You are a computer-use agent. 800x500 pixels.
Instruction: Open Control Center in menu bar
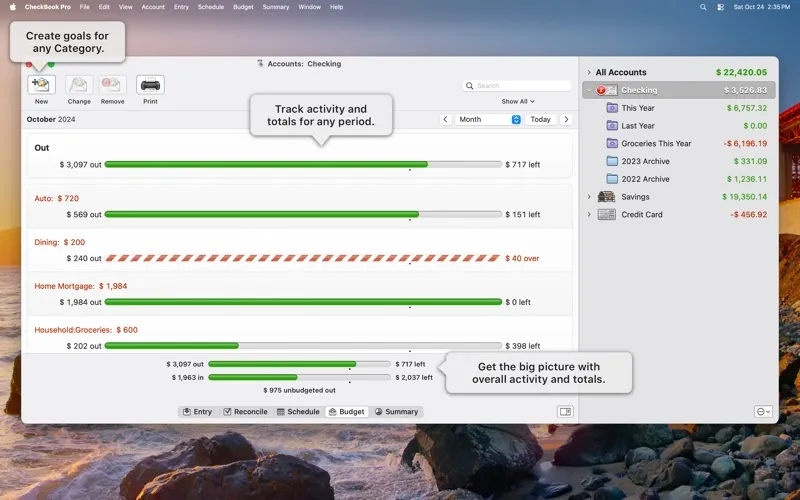[720, 7]
